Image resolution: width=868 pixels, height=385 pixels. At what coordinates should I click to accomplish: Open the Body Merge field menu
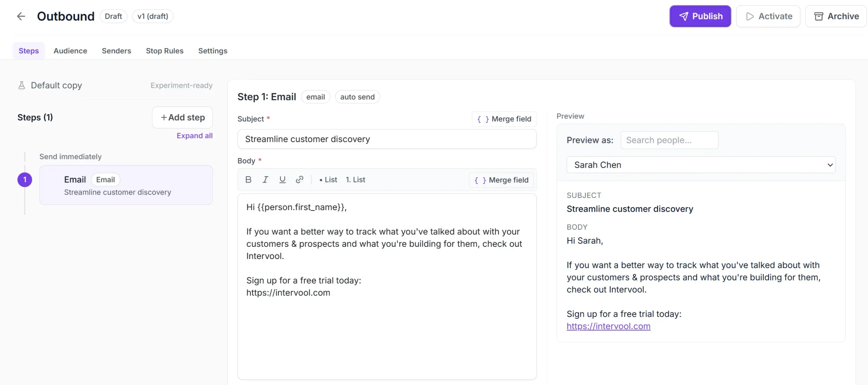501,180
